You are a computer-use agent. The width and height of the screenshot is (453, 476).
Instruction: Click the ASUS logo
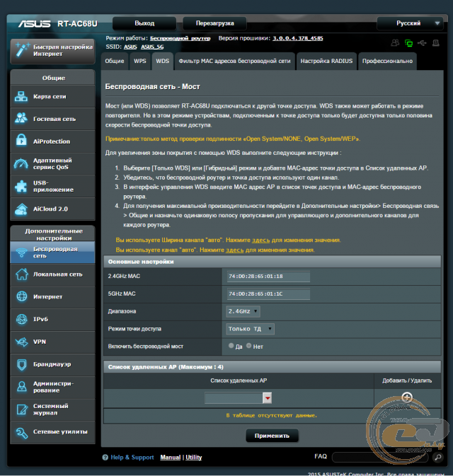click(35, 23)
